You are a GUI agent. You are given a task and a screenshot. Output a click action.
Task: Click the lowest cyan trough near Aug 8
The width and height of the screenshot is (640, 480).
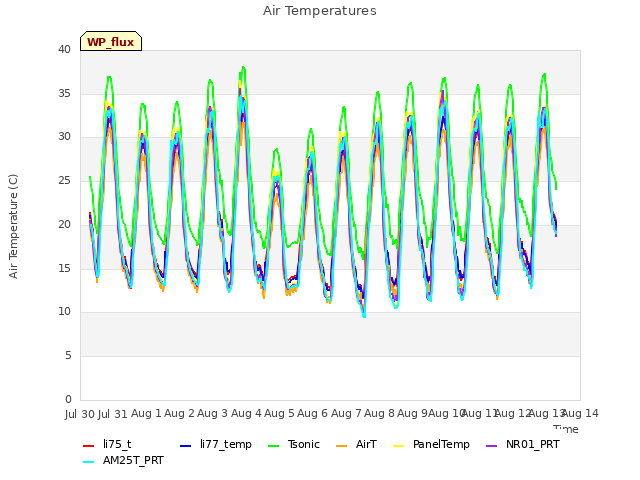364,316
